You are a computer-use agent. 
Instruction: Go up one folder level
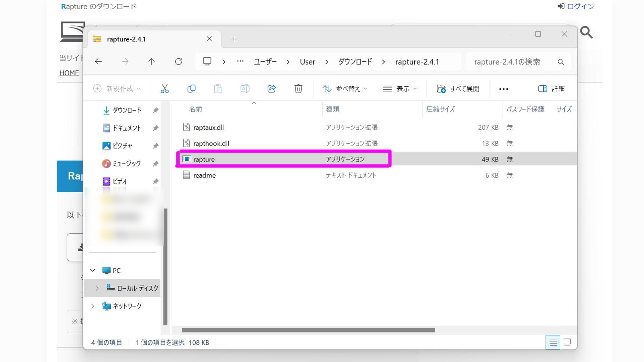[x=152, y=62]
